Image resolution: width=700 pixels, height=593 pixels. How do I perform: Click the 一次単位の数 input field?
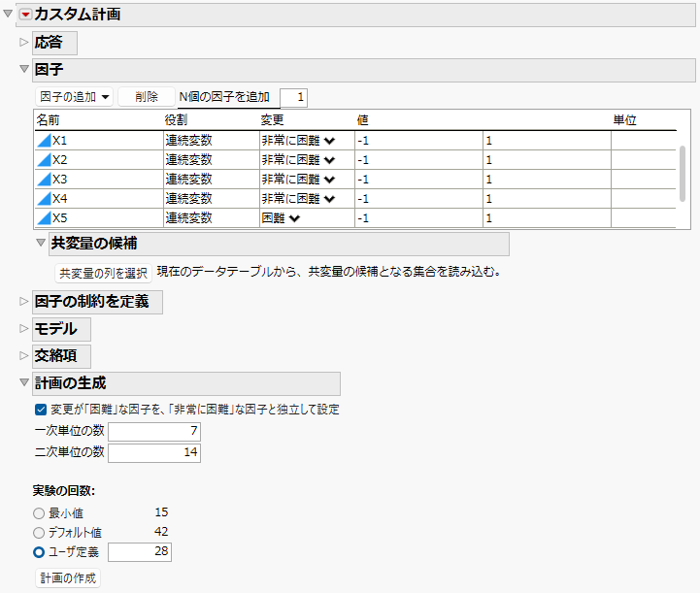point(154,432)
